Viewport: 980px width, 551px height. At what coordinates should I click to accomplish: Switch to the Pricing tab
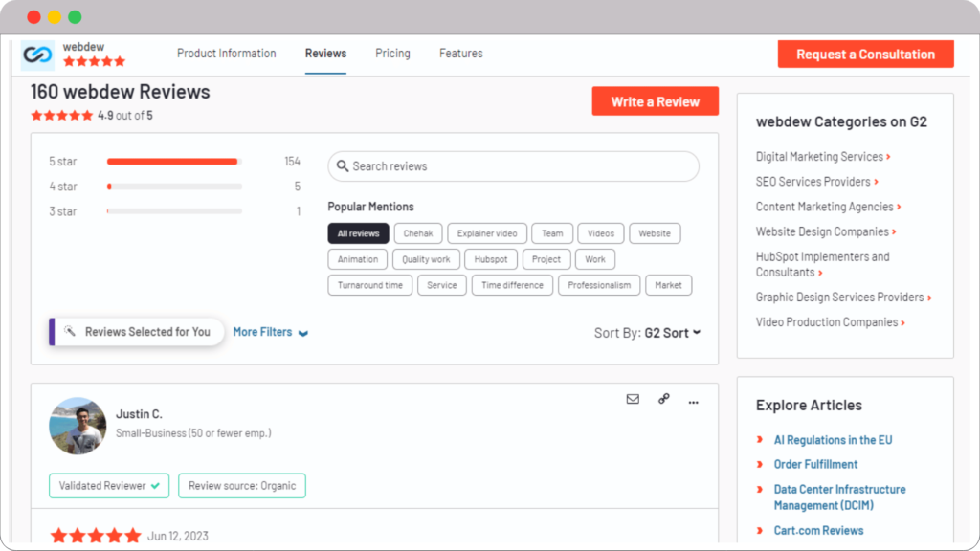click(392, 54)
